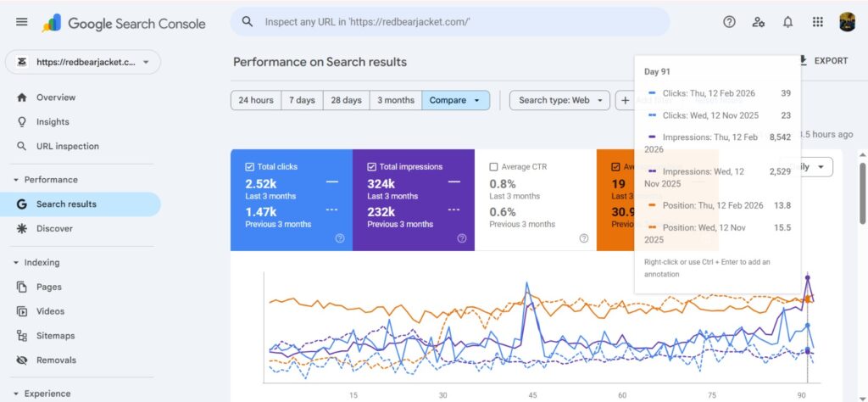The height and width of the screenshot is (402, 868).
Task: Enable the Average CTR checkbox
Action: pos(494,167)
